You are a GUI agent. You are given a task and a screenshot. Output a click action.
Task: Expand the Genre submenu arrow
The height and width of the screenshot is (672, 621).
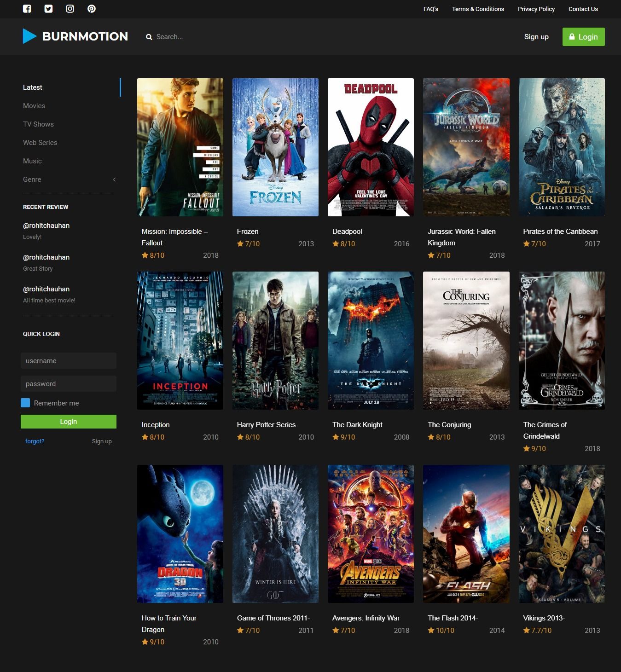click(114, 180)
